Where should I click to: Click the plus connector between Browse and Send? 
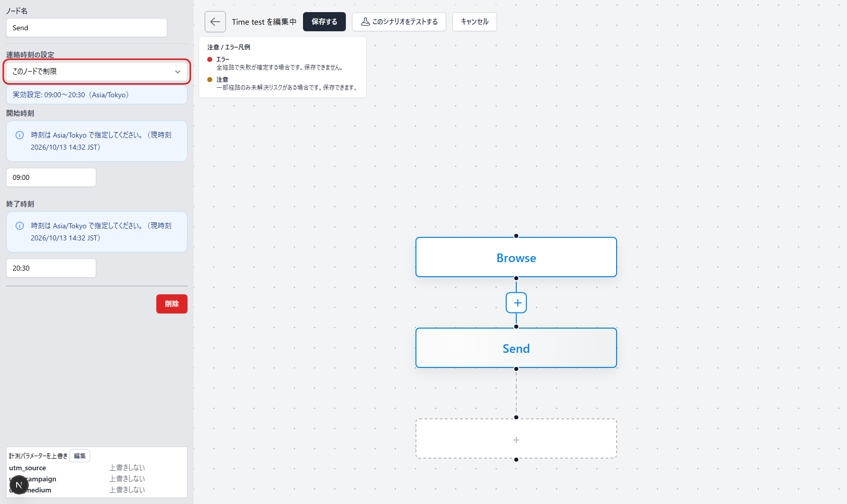(x=516, y=303)
